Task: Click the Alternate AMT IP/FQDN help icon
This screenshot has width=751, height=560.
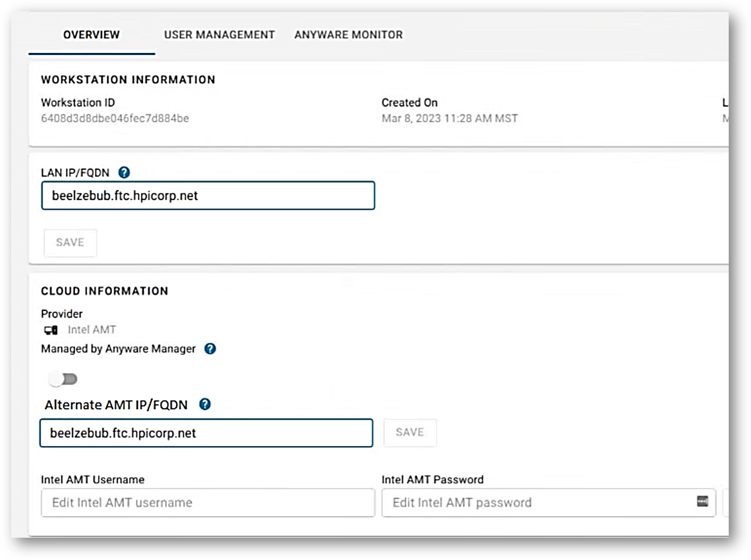Action: click(205, 404)
